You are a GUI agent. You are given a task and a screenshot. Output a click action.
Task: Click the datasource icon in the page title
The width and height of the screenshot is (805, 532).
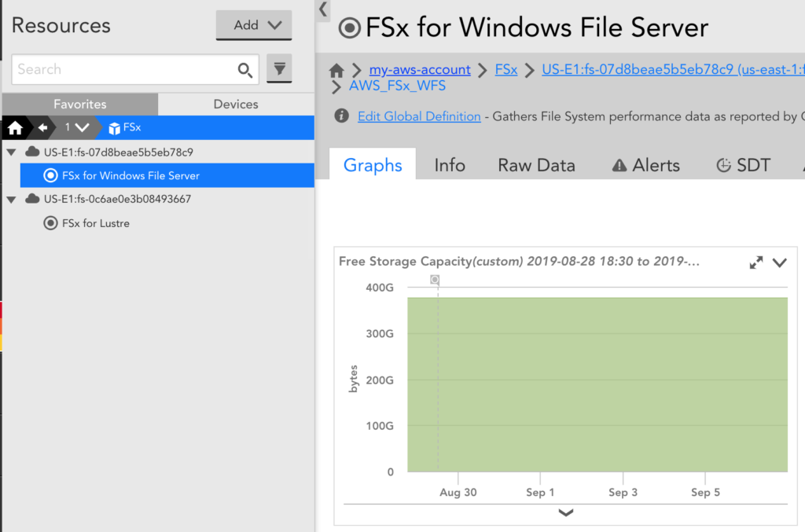(x=350, y=28)
